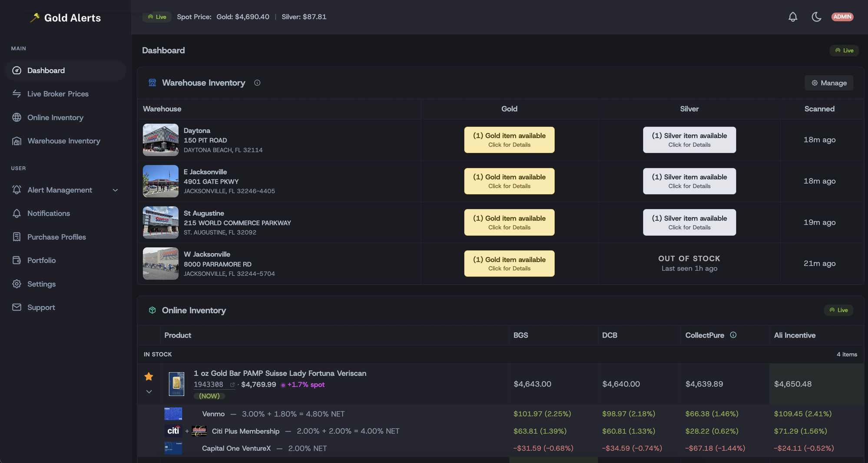View W Jacksonville gold item details
Image resolution: width=868 pixels, height=463 pixels.
(x=509, y=264)
